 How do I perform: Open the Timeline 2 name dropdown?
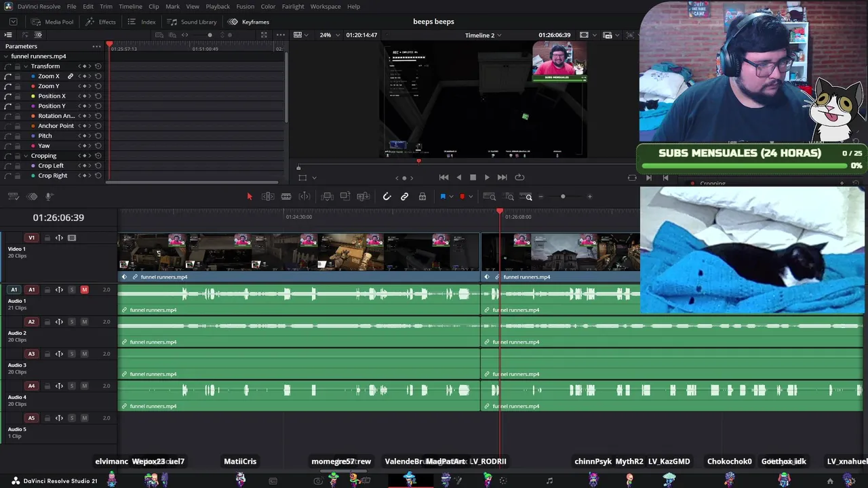[483, 35]
